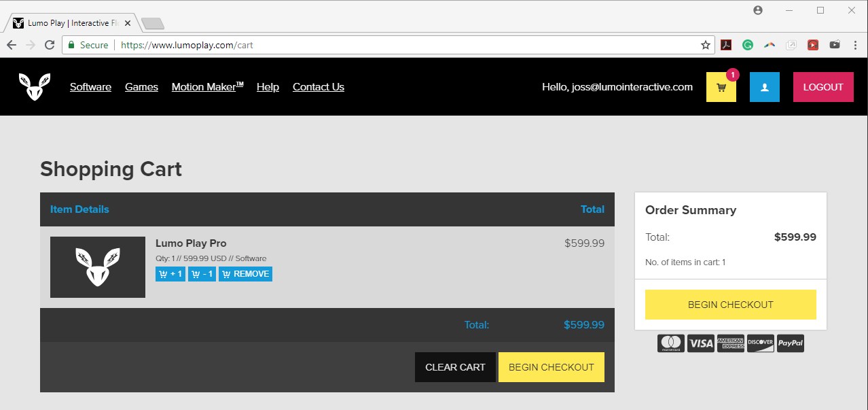Click the Lumo Play Pro product name

[191, 243]
